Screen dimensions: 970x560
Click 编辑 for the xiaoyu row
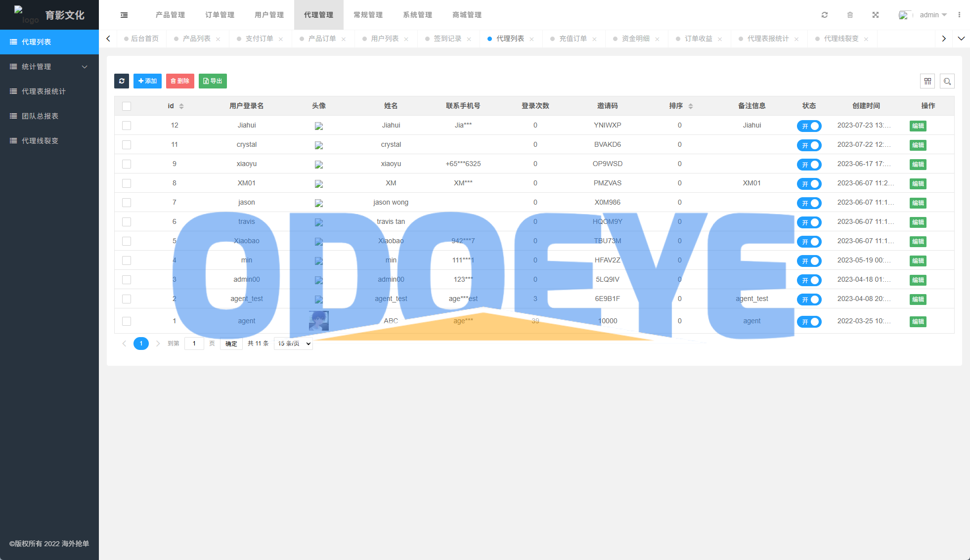click(918, 165)
